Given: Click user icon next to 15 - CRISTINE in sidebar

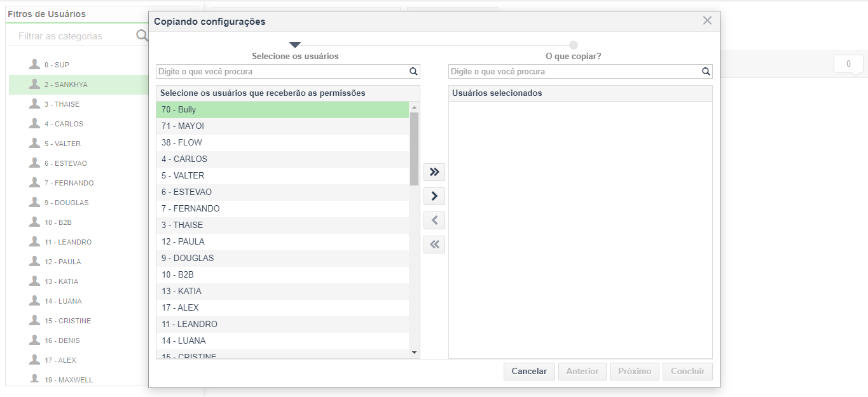Looking at the screenshot, I should pyautogui.click(x=35, y=320).
